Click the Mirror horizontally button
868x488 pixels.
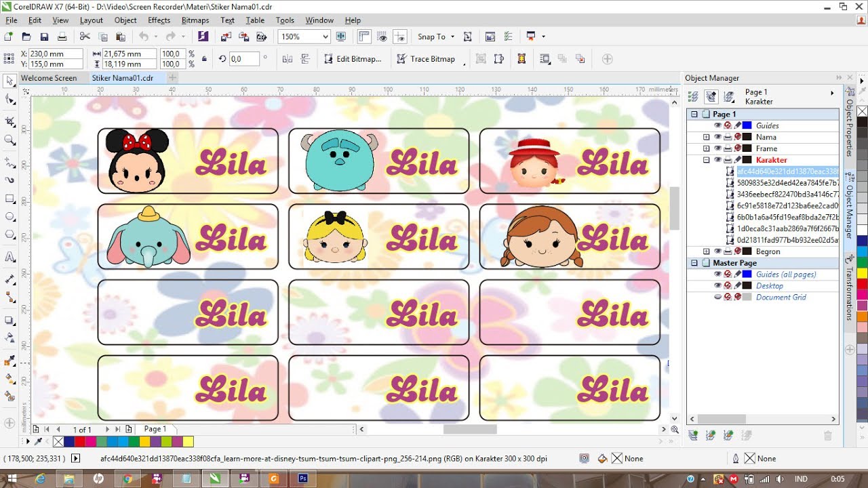(x=288, y=59)
